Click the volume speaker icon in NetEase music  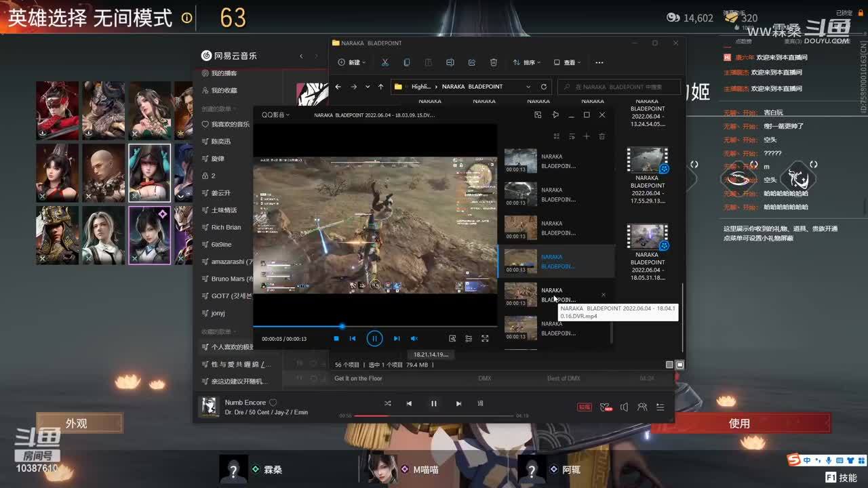pos(624,407)
